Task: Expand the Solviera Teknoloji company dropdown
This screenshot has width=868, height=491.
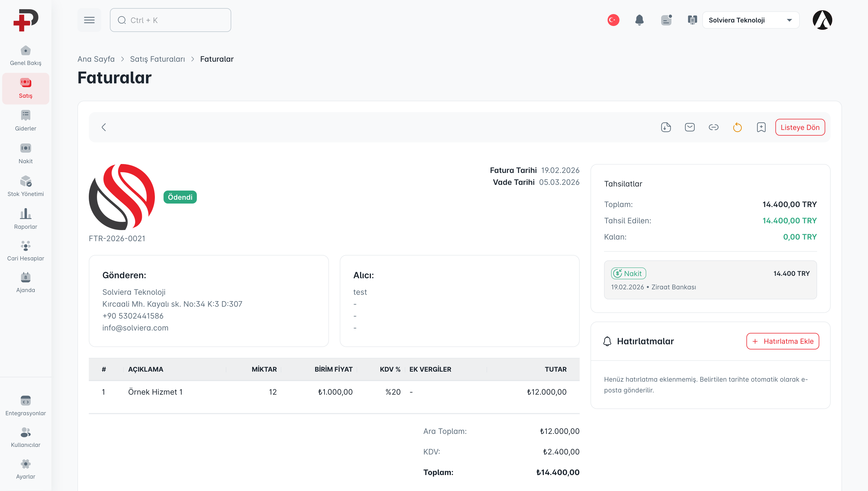Action: [x=751, y=20]
